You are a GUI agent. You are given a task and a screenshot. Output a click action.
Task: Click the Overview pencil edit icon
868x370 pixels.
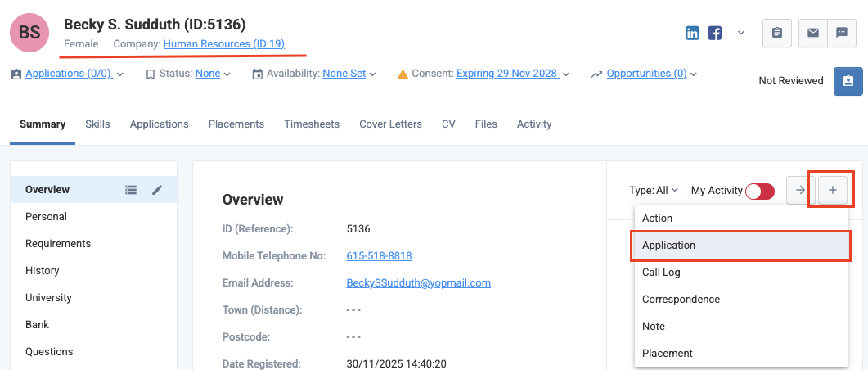coord(157,190)
